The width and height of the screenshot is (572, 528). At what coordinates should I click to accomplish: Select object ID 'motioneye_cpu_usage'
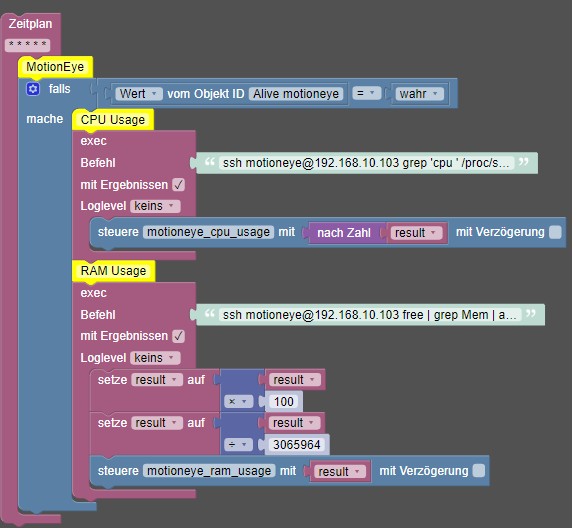[x=208, y=232]
